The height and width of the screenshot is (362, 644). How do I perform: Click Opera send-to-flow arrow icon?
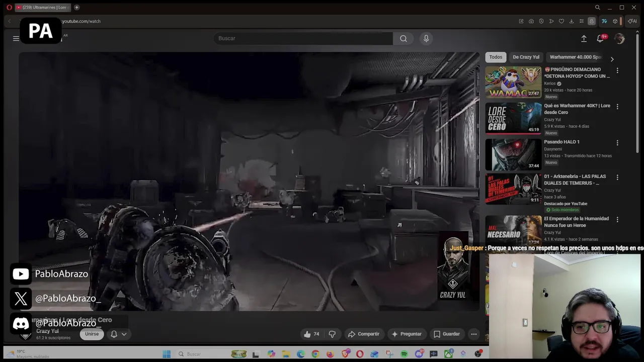coord(551,21)
